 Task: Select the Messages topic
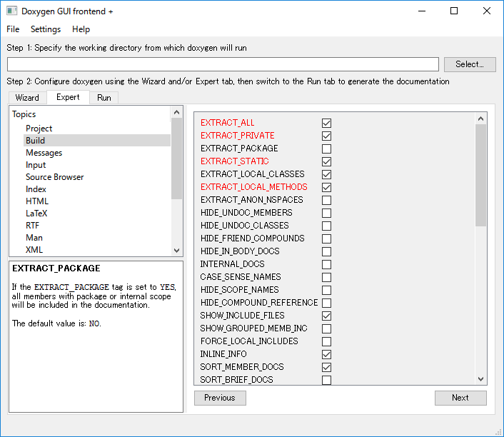tap(44, 153)
